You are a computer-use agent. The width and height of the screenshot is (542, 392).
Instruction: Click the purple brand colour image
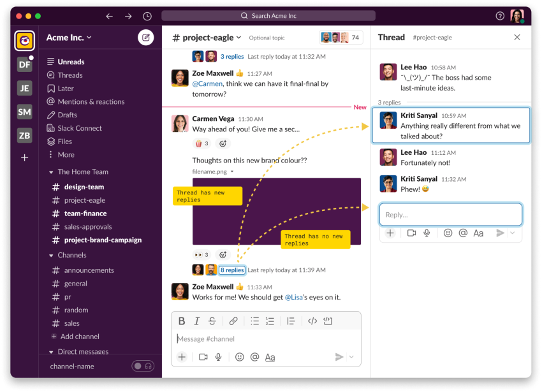pos(277,212)
